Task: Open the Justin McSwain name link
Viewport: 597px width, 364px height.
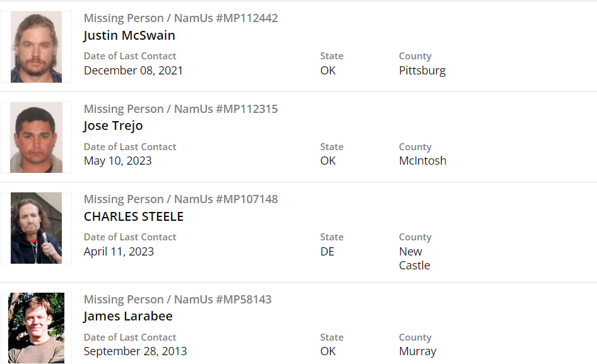Action: click(129, 35)
